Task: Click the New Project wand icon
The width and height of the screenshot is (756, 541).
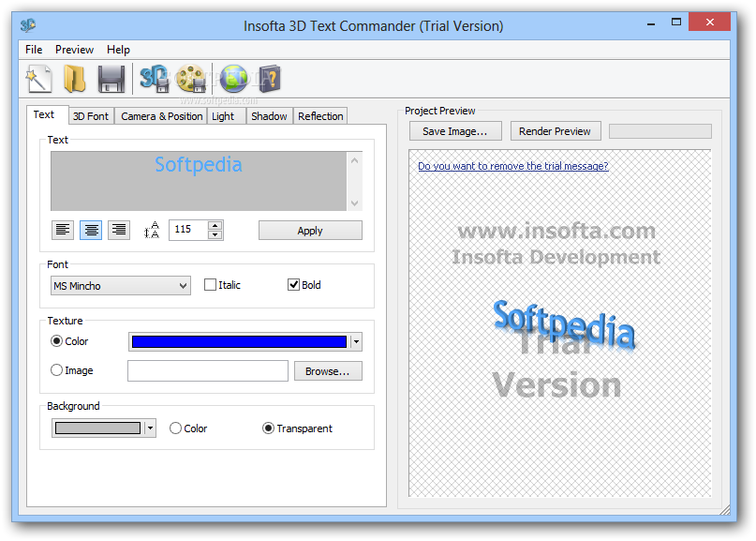Action: (38, 78)
